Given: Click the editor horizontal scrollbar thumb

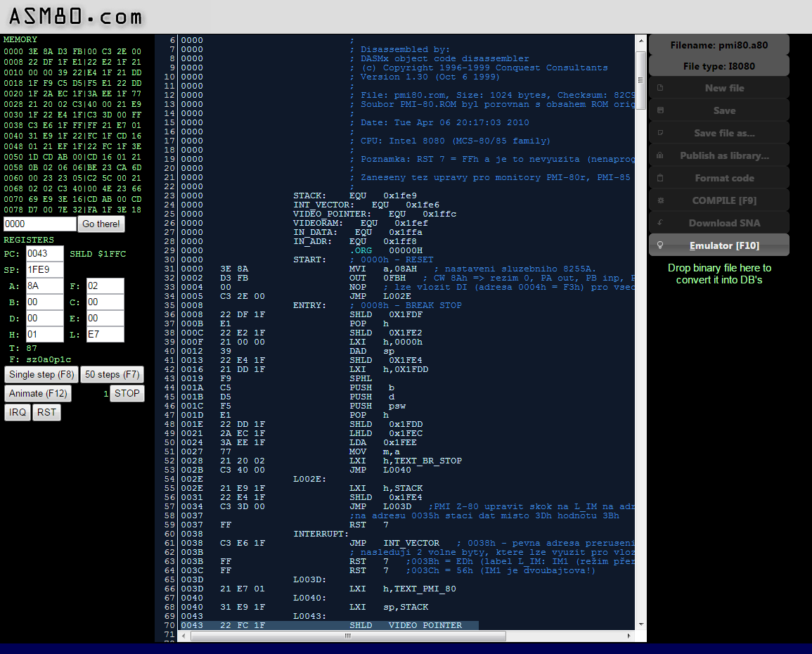Looking at the screenshot, I should 347,636.
